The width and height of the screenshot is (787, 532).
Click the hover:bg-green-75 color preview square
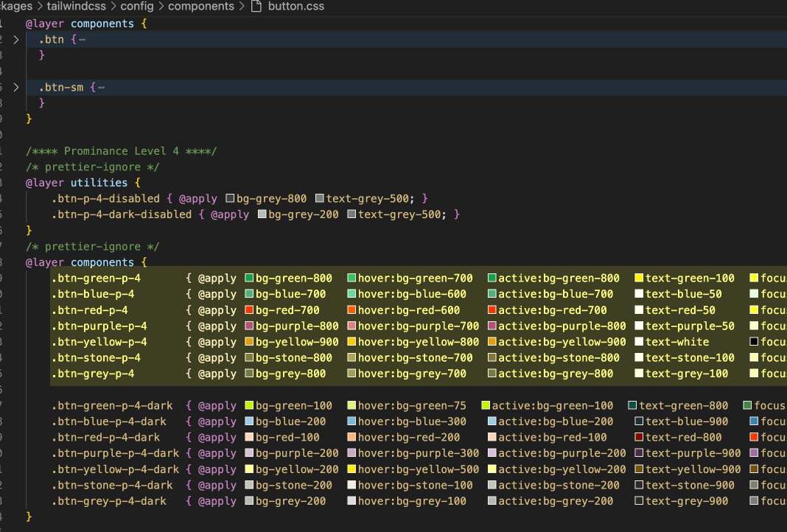tap(351, 406)
